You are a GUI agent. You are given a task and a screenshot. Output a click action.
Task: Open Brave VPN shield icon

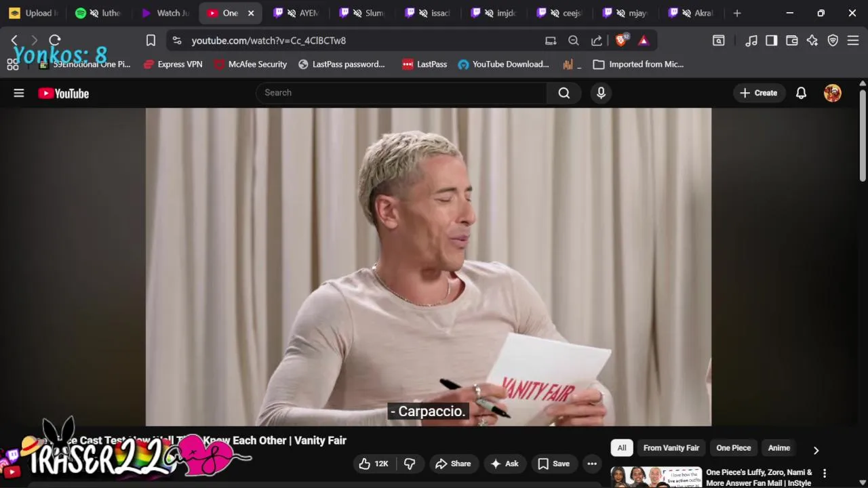(833, 41)
